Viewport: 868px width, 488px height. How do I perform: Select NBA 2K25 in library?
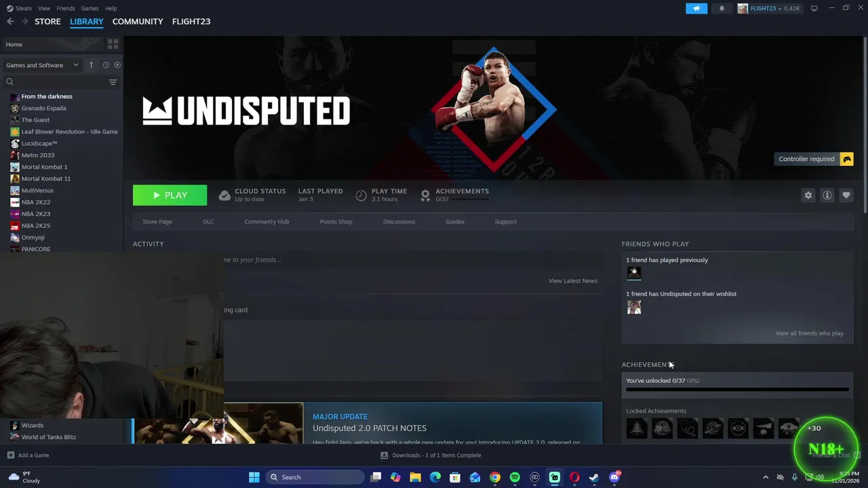pyautogui.click(x=35, y=226)
